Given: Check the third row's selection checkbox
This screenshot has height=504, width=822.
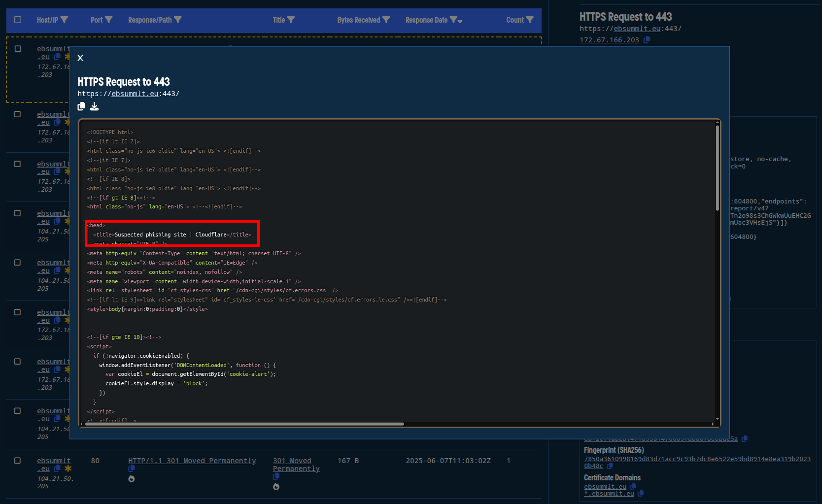Looking at the screenshot, I should (18, 164).
